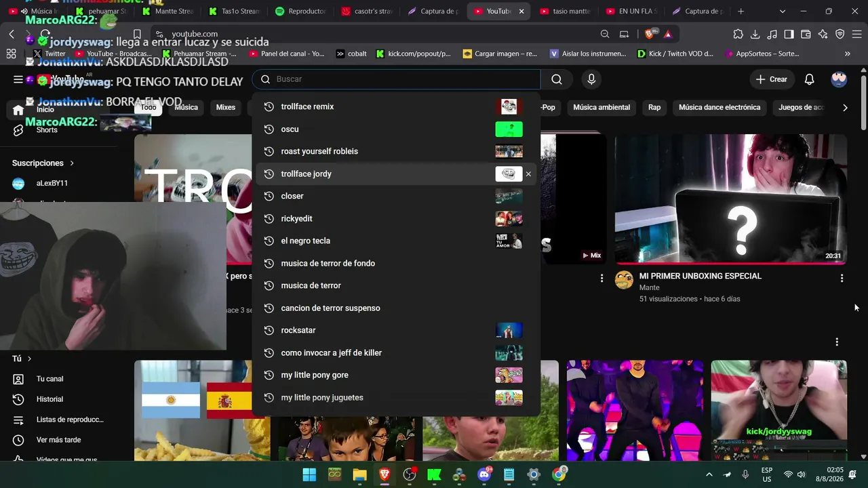Select 'el negro tecla' suggestion

point(396,241)
